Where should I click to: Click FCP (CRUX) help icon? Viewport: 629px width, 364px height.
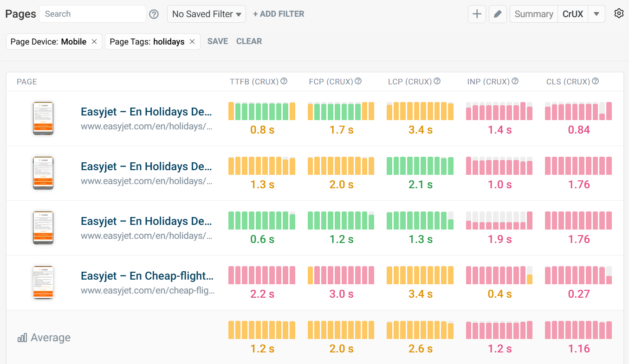[x=358, y=81]
